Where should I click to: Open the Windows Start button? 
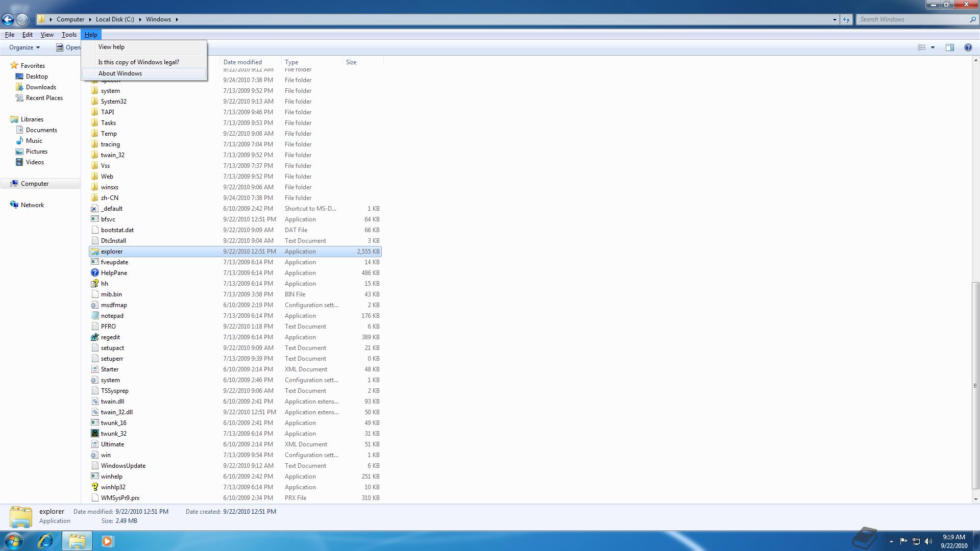tap(14, 541)
